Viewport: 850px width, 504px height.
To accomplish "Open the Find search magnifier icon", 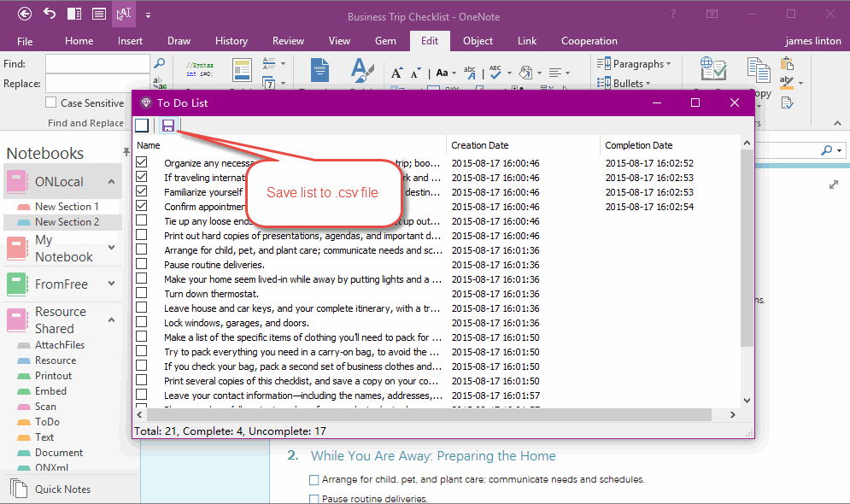I will pyautogui.click(x=159, y=62).
